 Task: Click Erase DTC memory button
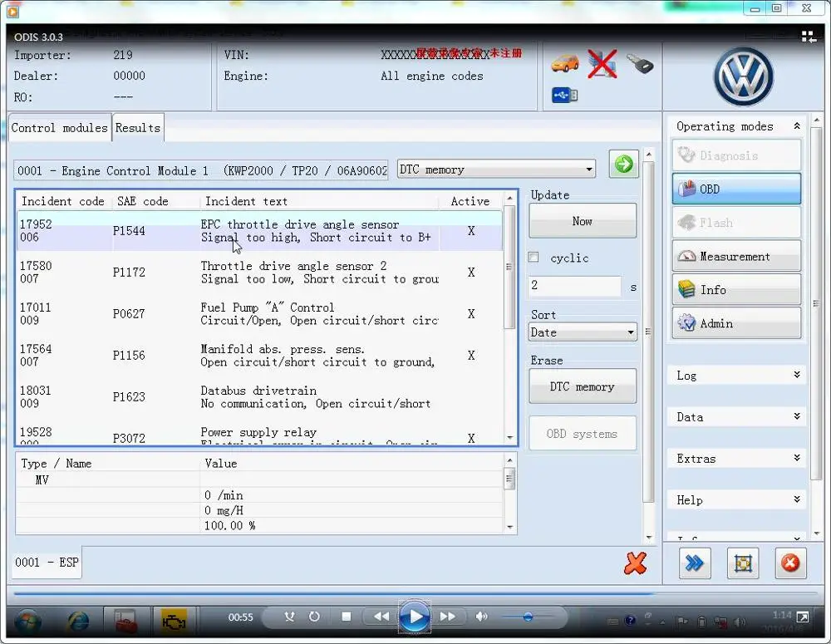583,386
